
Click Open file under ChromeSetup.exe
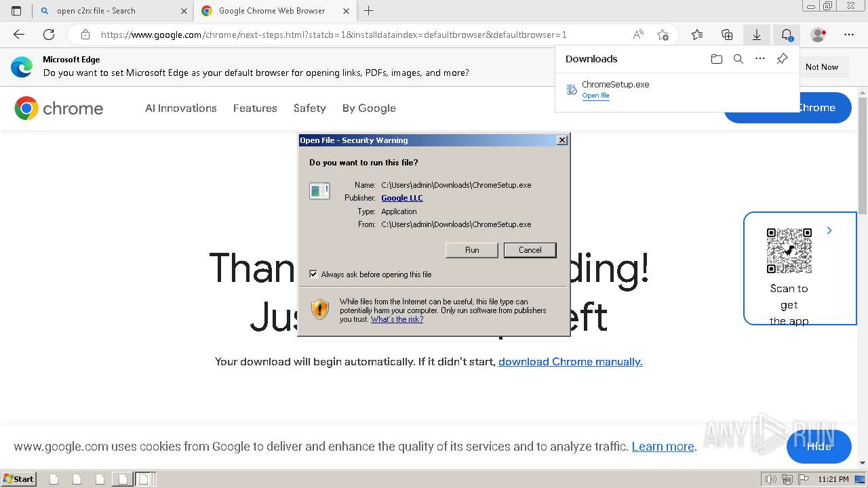click(595, 96)
